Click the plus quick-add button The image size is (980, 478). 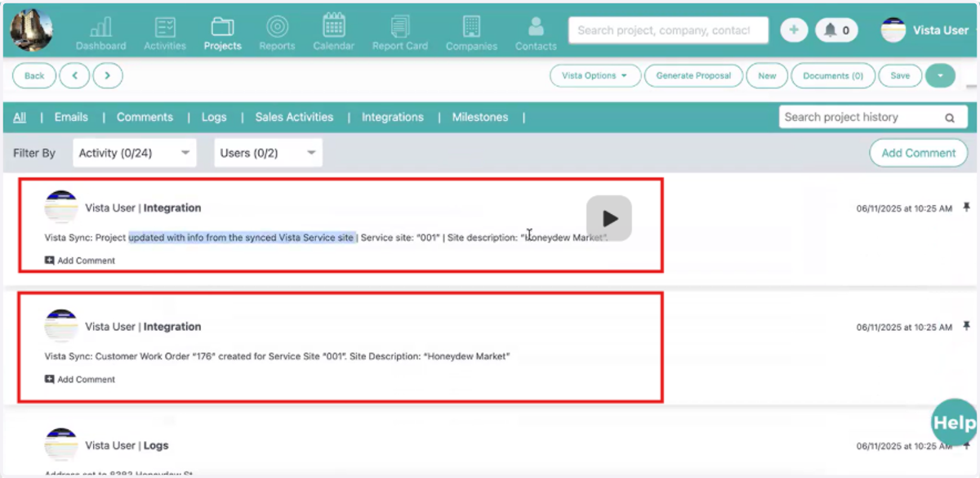click(794, 30)
